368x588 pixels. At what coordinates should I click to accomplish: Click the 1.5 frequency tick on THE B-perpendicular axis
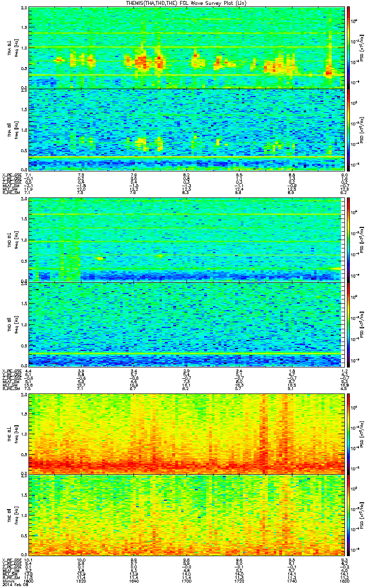25,414
